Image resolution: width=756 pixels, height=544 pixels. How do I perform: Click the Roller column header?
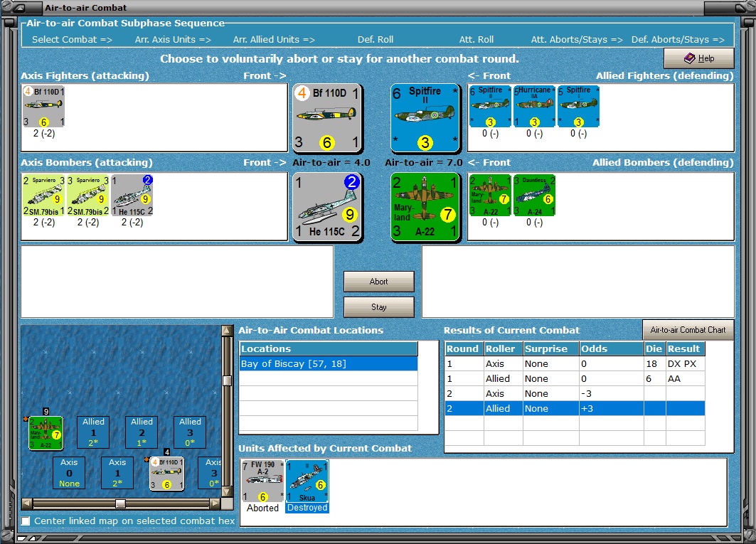504,348
